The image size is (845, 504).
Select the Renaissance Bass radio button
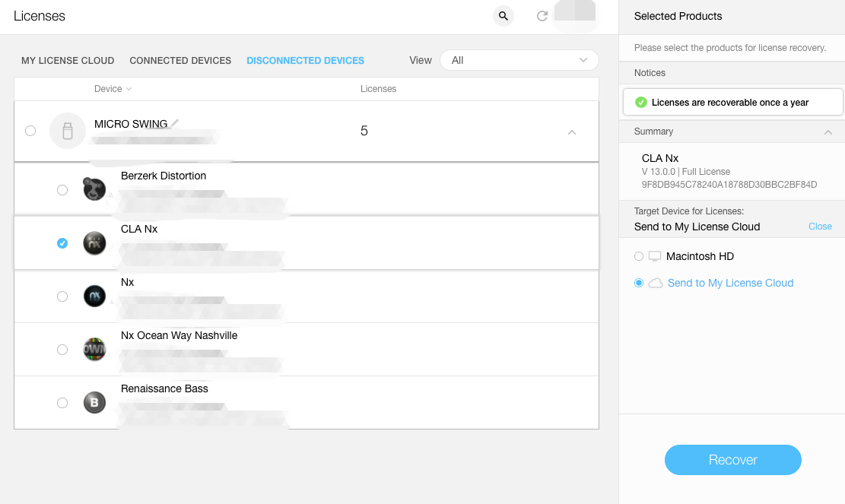(x=62, y=404)
